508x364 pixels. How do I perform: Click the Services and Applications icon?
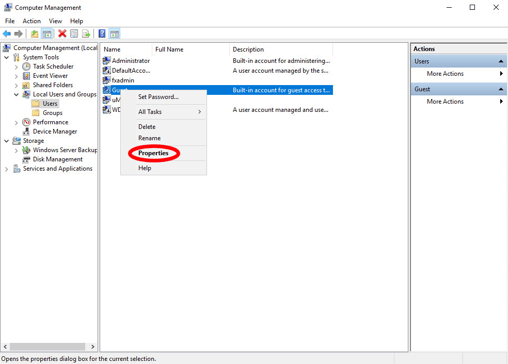17,169
